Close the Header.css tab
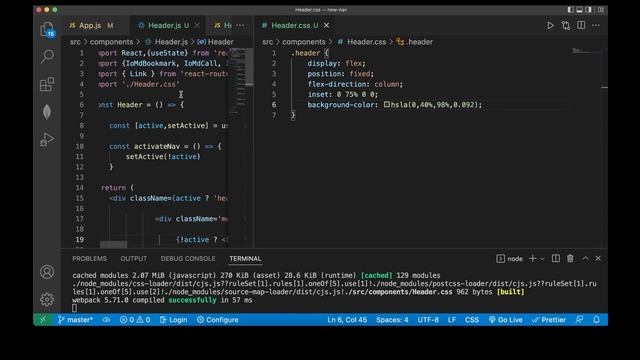This screenshot has width=640, height=360. click(x=327, y=25)
